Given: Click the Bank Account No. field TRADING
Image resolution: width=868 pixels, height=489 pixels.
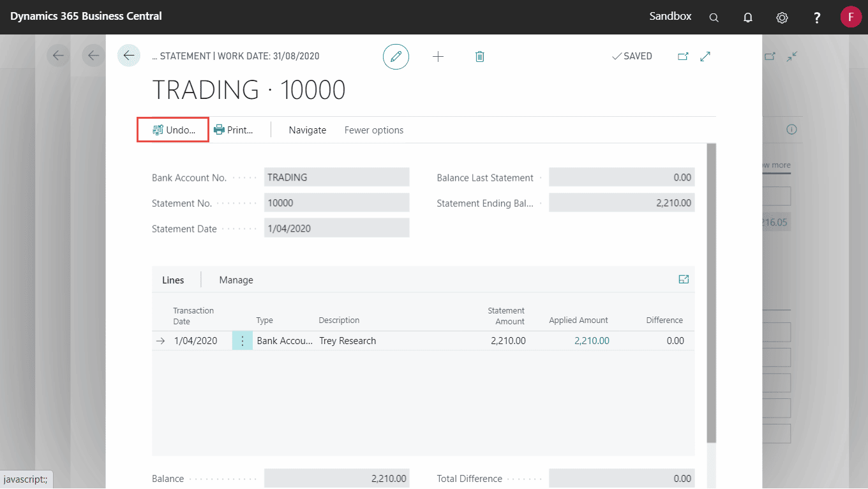Looking at the screenshot, I should (x=336, y=177).
